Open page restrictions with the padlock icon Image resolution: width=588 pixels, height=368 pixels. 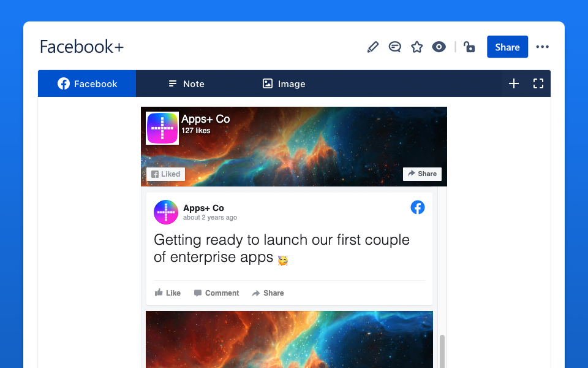point(469,47)
